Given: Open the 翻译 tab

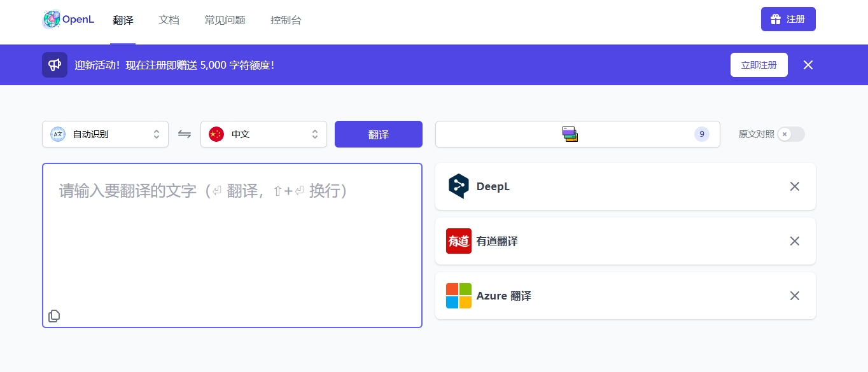Looking at the screenshot, I should 123,20.
